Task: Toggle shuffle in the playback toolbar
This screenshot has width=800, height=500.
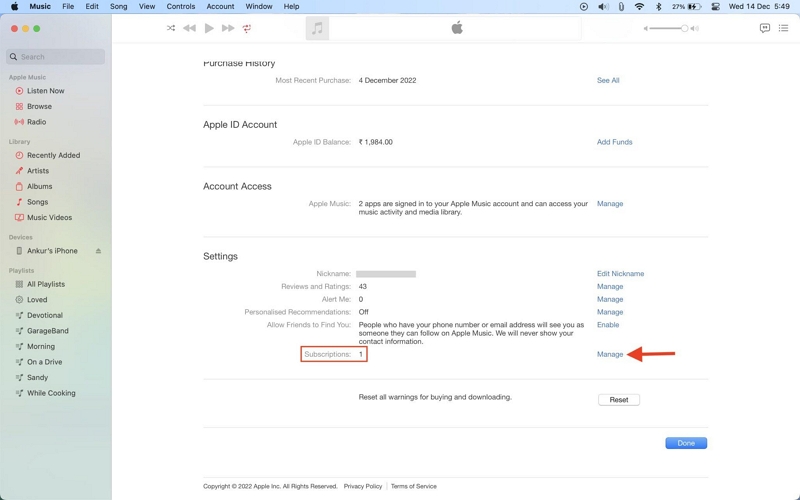Action: tap(171, 28)
